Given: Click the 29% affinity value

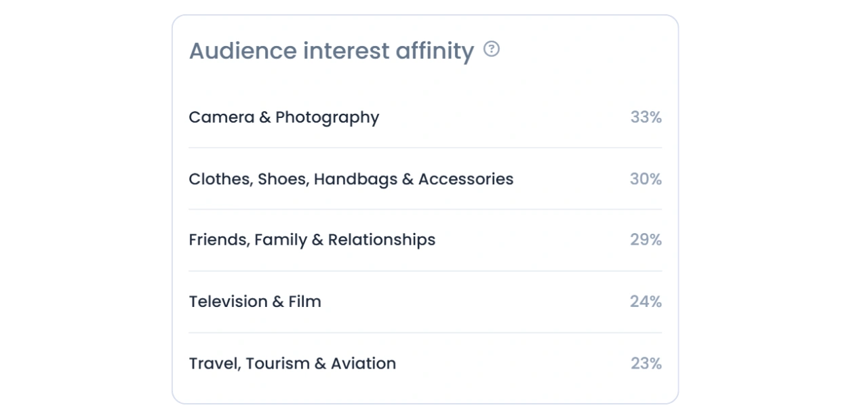Looking at the screenshot, I should click(646, 240).
